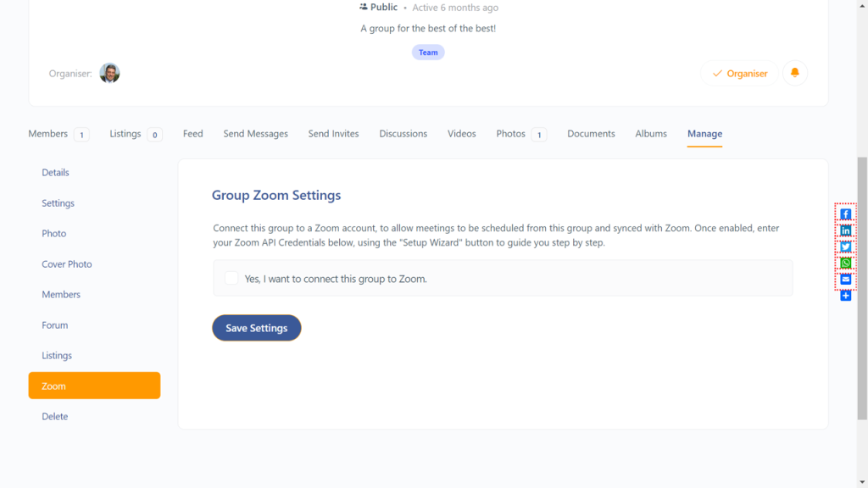
Task: Open the Documents tab
Action: pyautogui.click(x=591, y=134)
